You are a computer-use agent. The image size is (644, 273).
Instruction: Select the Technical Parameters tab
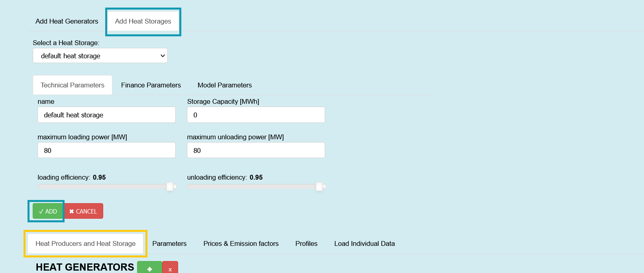73,85
